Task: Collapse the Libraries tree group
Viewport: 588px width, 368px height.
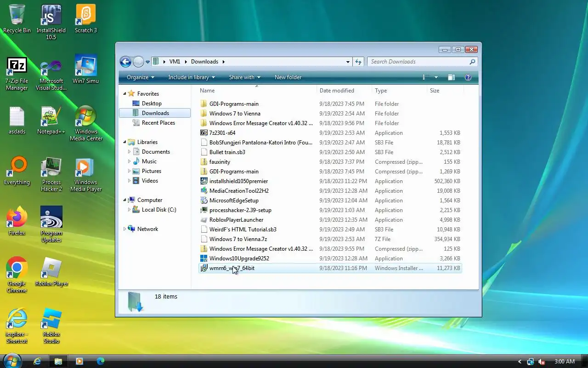Action: [x=124, y=142]
